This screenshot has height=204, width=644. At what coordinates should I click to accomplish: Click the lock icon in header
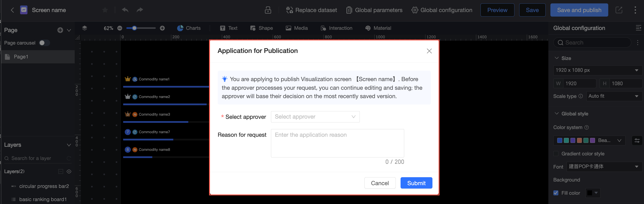point(268,10)
